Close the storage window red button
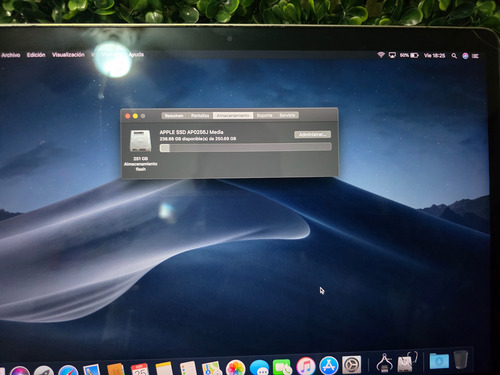The width and height of the screenshot is (500, 375). pyautogui.click(x=128, y=116)
